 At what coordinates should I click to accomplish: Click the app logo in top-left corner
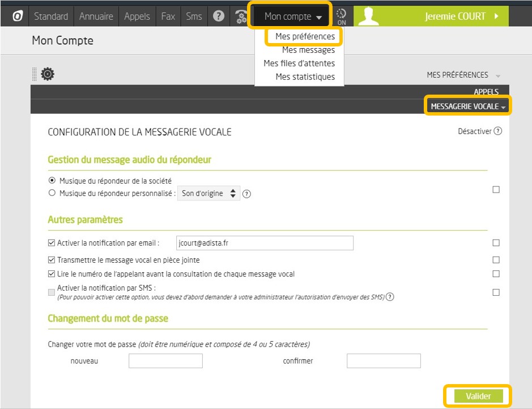click(x=17, y=16)
